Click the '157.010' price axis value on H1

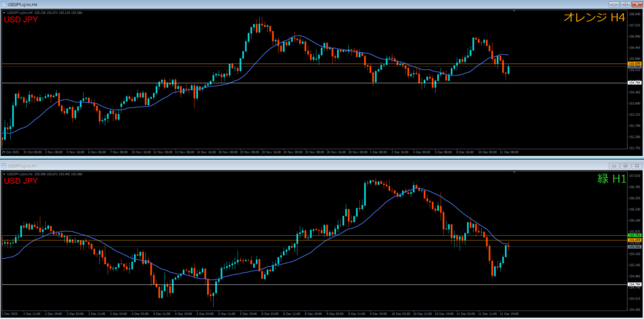coord(635,176)
